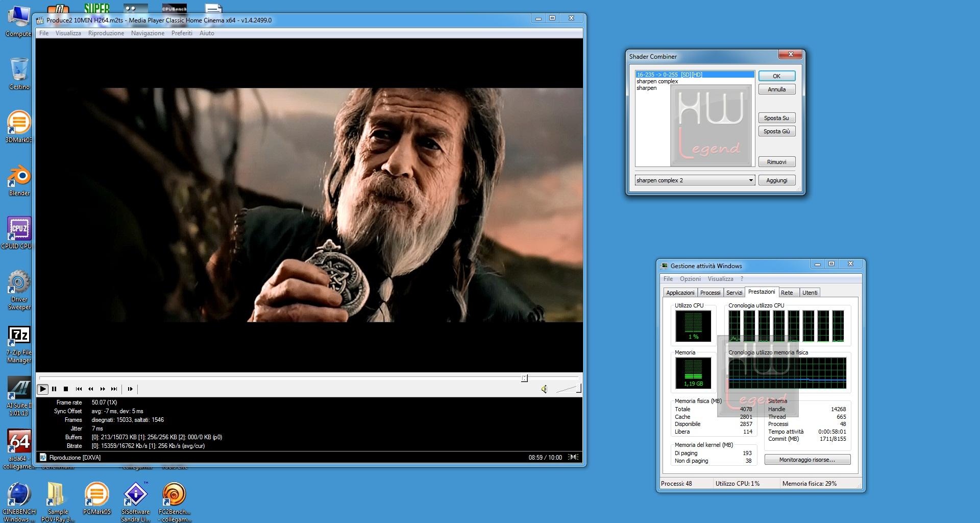
Task: Click Annulla in Shader Combiner
Action: [776, 89]
